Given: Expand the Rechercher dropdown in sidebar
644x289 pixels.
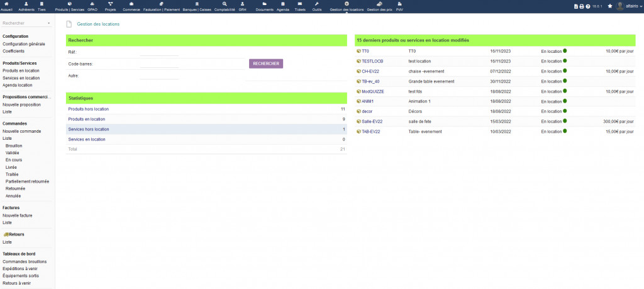Looking at the screenshot, I should click(x=49, y=23).
